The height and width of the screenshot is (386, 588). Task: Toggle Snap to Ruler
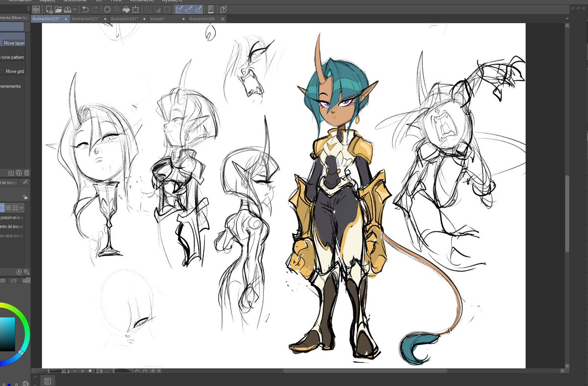pos(179,9)
